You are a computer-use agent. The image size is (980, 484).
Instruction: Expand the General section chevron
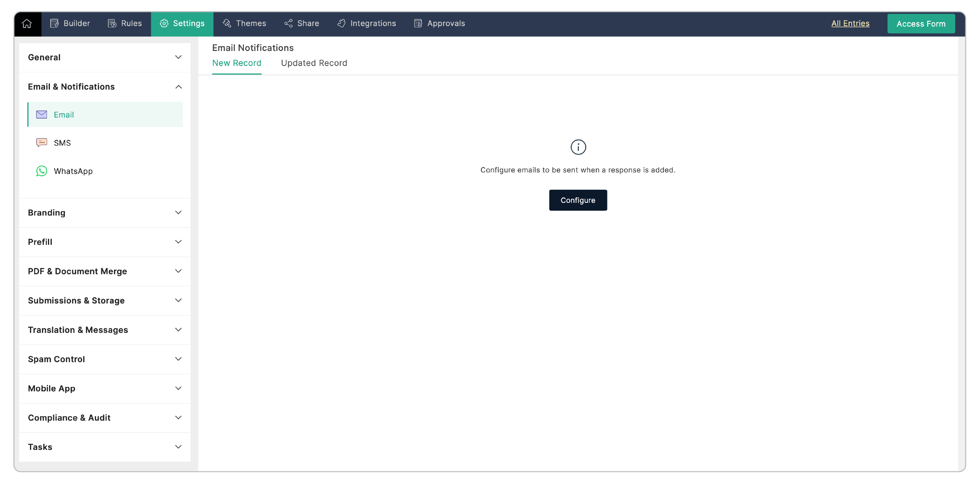[x=178, y=57]
